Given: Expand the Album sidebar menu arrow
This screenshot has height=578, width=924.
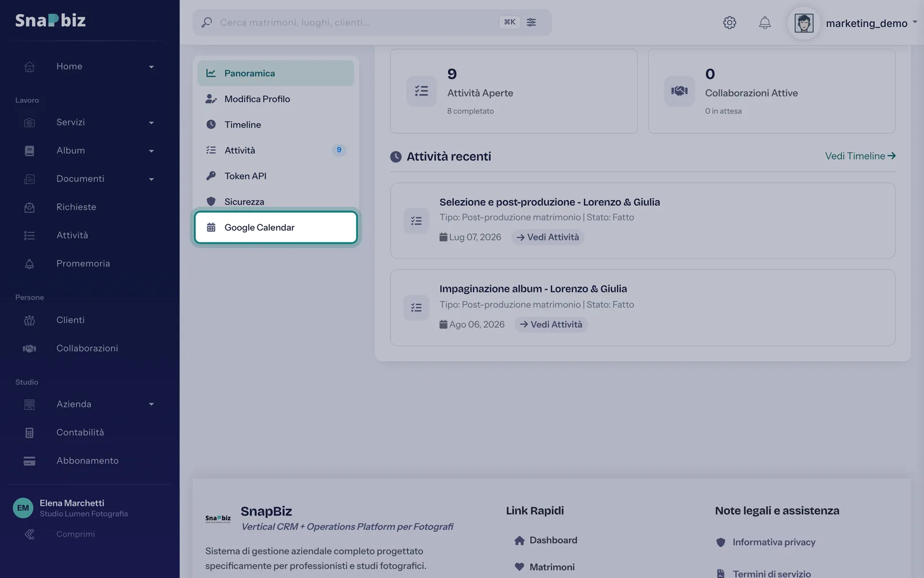Looking at the screenshot, I should 151,151.
